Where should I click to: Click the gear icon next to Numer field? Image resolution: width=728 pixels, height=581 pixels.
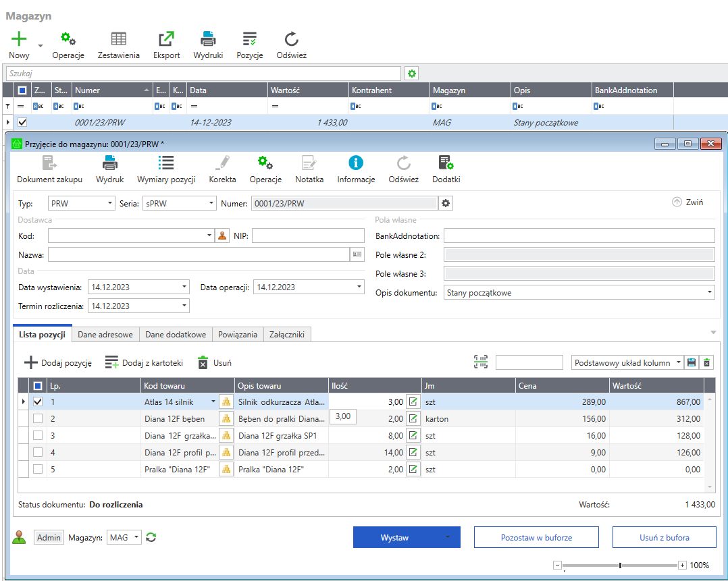tap(445, 203)
